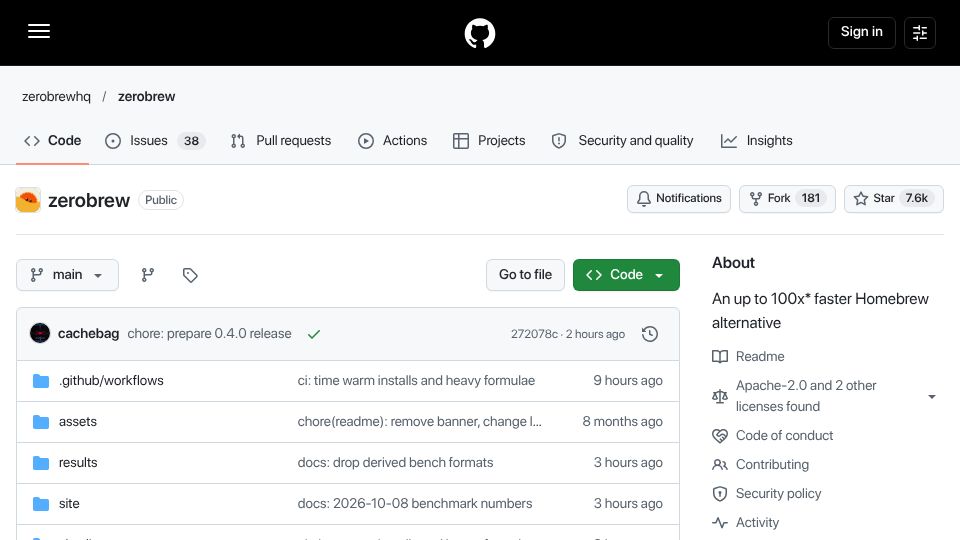Image resolution: width=960 pixels, height=540 pixels.
Task: Open appearance settings sliders icon
Action: (x=920, y=32)
